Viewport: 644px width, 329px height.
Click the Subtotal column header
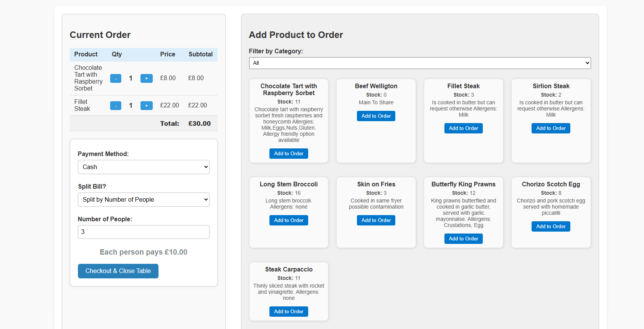201,54
